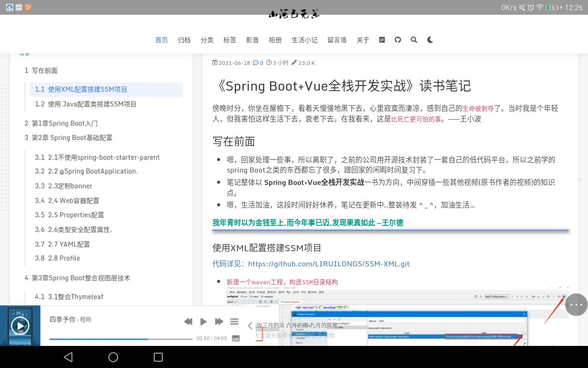Open the 关于 menu item

coord(363,40)
